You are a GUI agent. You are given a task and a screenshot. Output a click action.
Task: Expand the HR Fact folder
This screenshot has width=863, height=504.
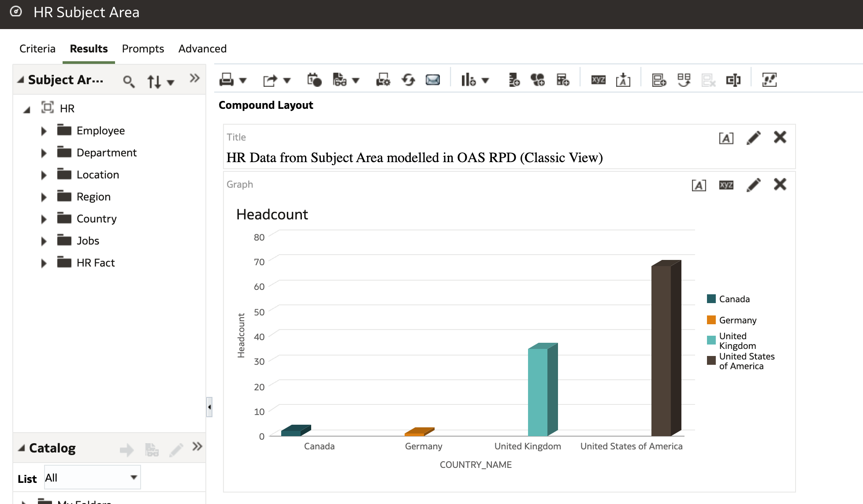(44, 263)
